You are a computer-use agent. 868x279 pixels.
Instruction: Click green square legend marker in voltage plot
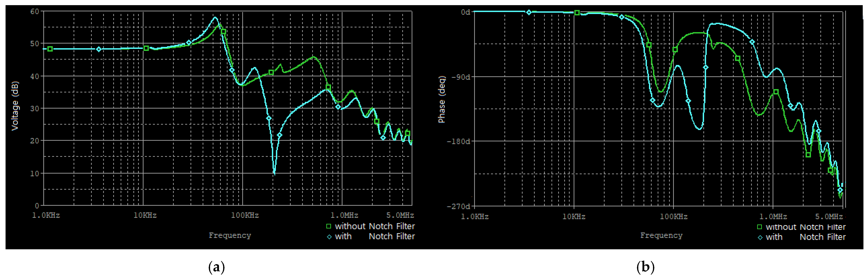(328, 226)
